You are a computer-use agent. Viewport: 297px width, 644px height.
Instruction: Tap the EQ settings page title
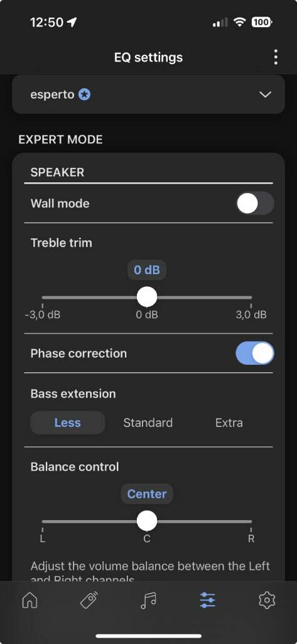148,57
